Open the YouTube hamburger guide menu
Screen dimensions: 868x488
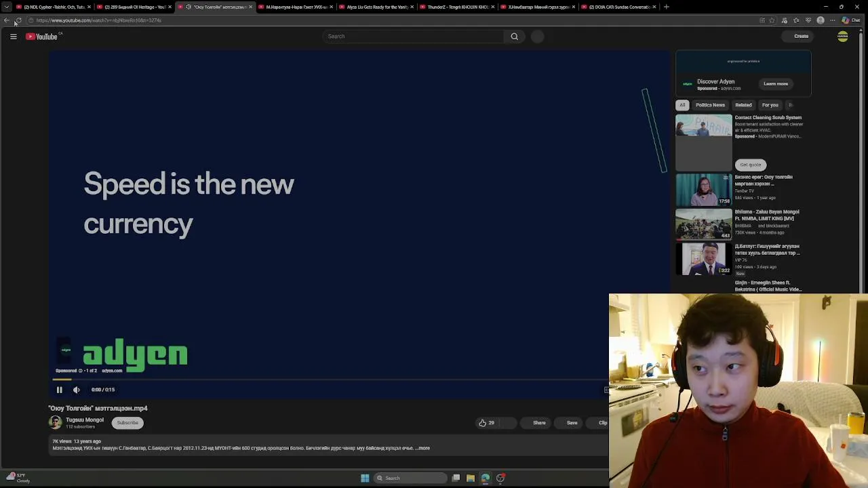click(13, 37)
